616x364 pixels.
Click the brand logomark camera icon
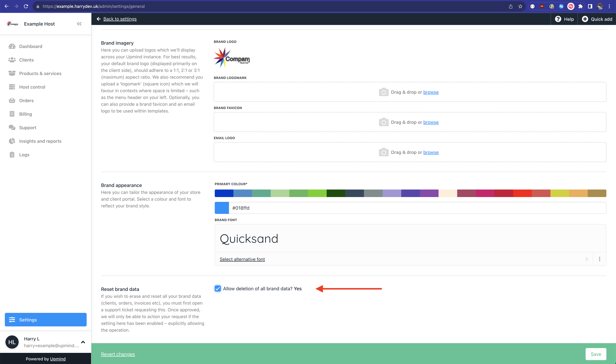[x=383, y=92]
